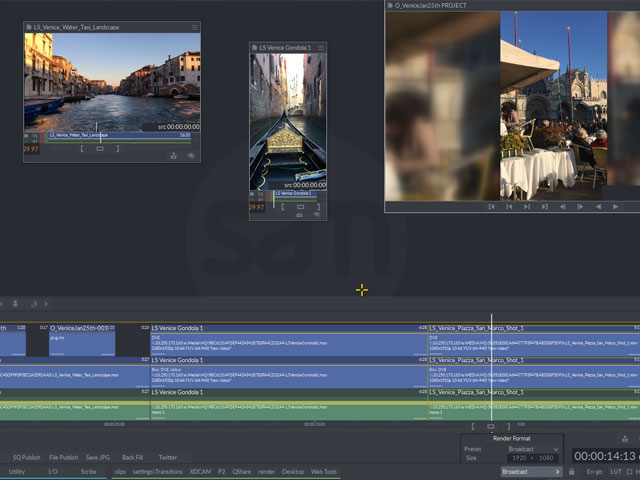Mark clip button in Gondola viewer
Image resolution: width=640 pixels, height=480 pixels.
[x=300, y=207]
